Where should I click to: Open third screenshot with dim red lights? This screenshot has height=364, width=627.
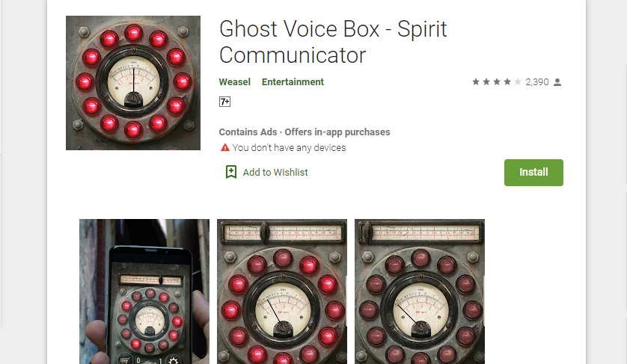tap(420, 291)
